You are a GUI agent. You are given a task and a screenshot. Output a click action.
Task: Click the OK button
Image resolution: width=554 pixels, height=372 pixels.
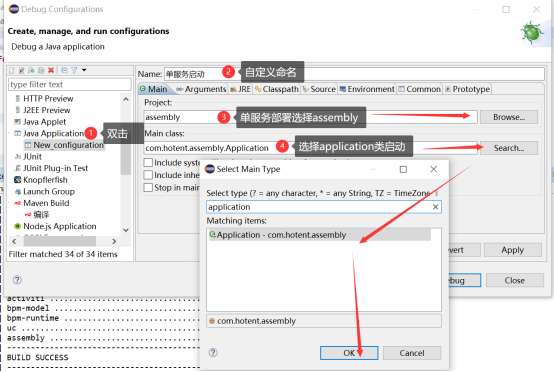349,353
